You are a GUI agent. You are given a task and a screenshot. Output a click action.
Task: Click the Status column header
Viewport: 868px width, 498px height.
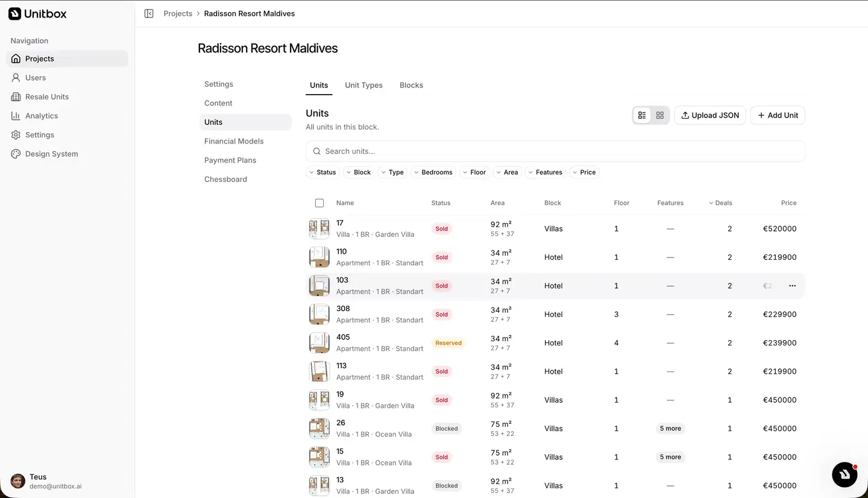[x=441, y=203]
